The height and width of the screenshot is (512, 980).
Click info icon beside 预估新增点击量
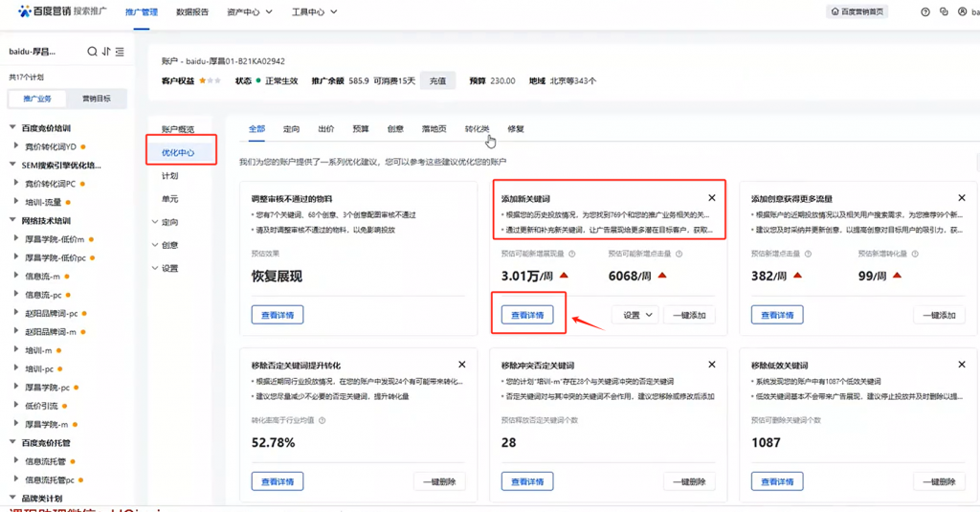tap(808, 254)
